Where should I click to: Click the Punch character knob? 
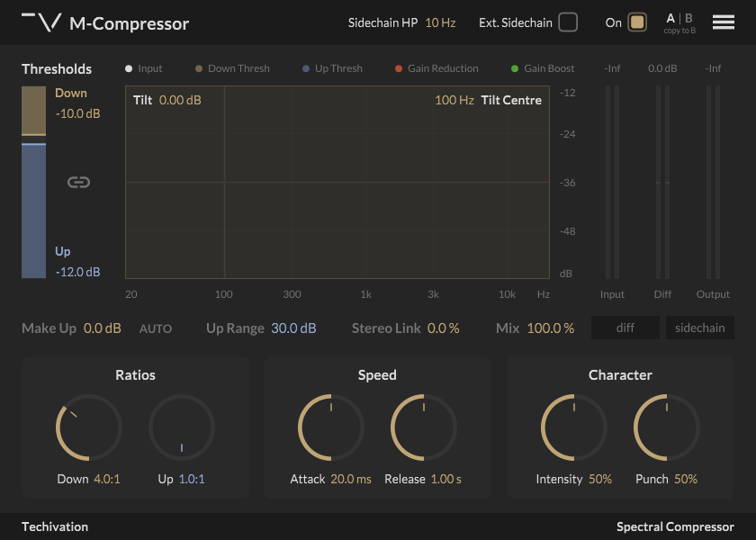[x=666, y=427]
